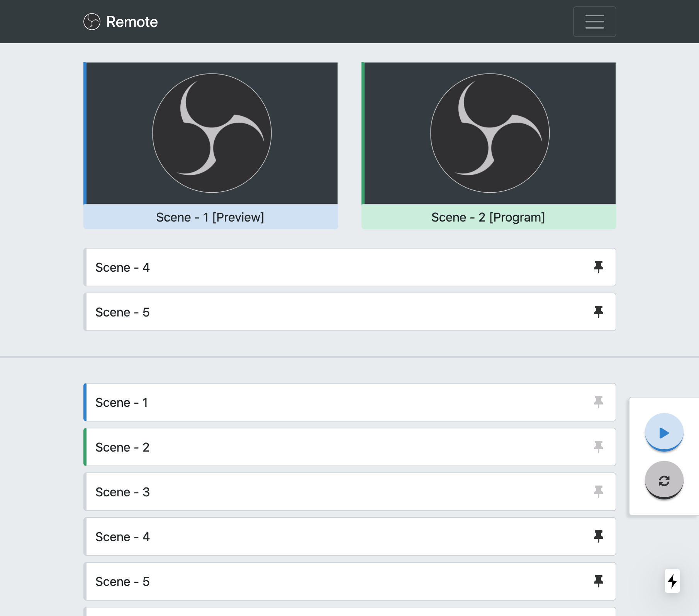Pin Scene - 5 in the top list
Screen dimensions: 699x616
tap(599, 312)
